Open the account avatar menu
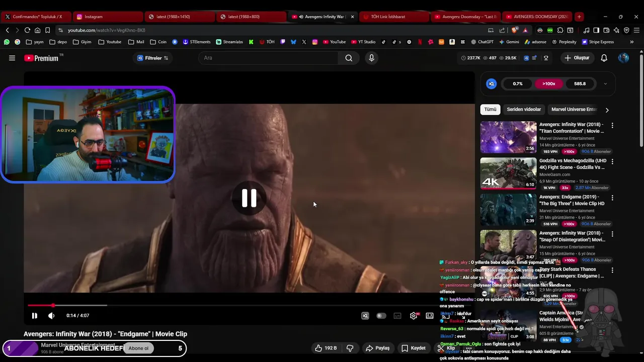This screenshot has width=644, height=362. tap(623, 58)
